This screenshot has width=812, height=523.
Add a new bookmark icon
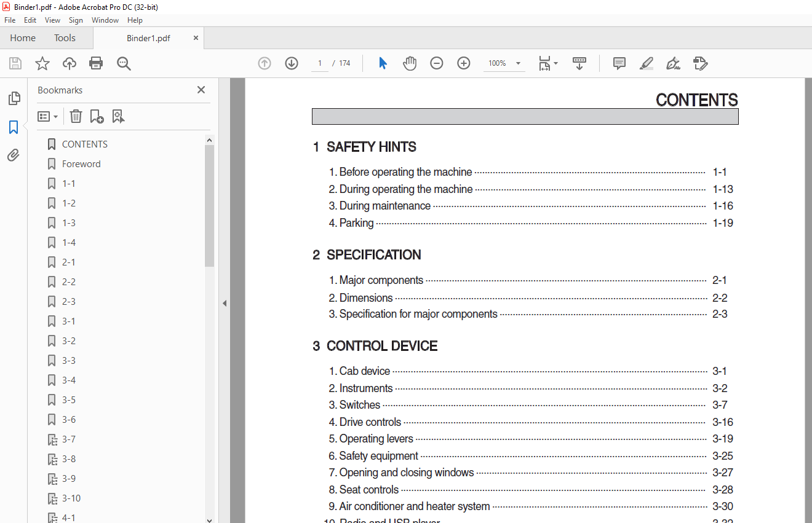(x=97, y=116)
